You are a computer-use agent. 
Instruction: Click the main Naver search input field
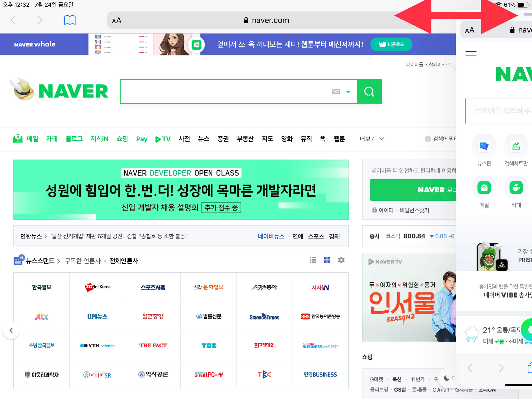tap(224, 92)
